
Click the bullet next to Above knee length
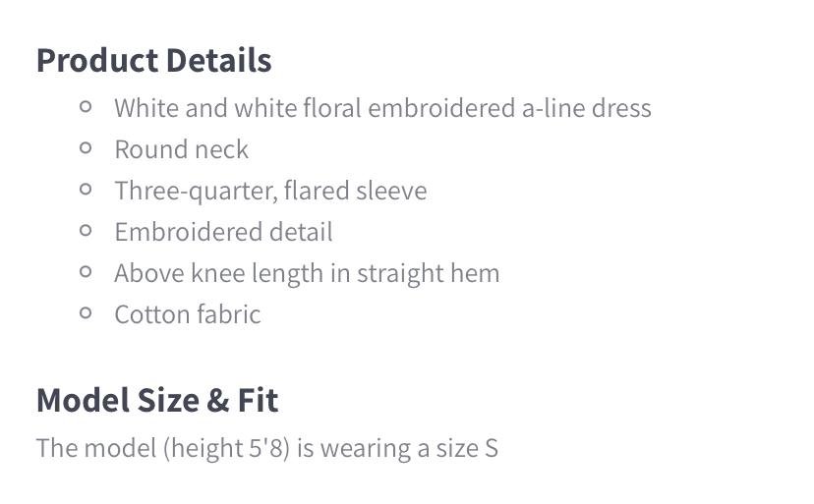(x=86, y=271)
